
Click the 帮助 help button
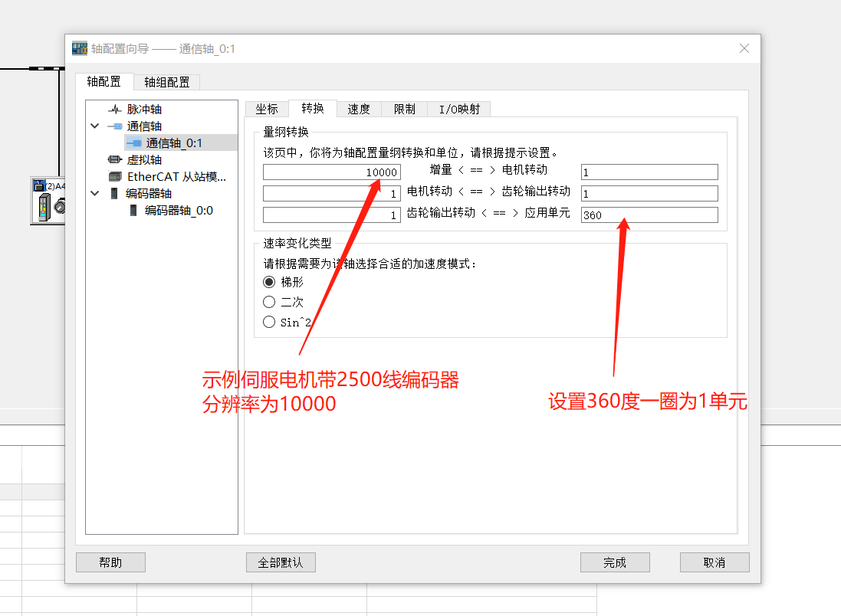(110, 562)
